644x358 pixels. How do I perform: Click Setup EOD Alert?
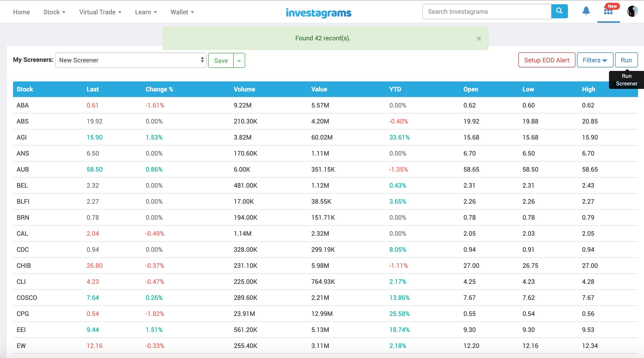[547, 60]
